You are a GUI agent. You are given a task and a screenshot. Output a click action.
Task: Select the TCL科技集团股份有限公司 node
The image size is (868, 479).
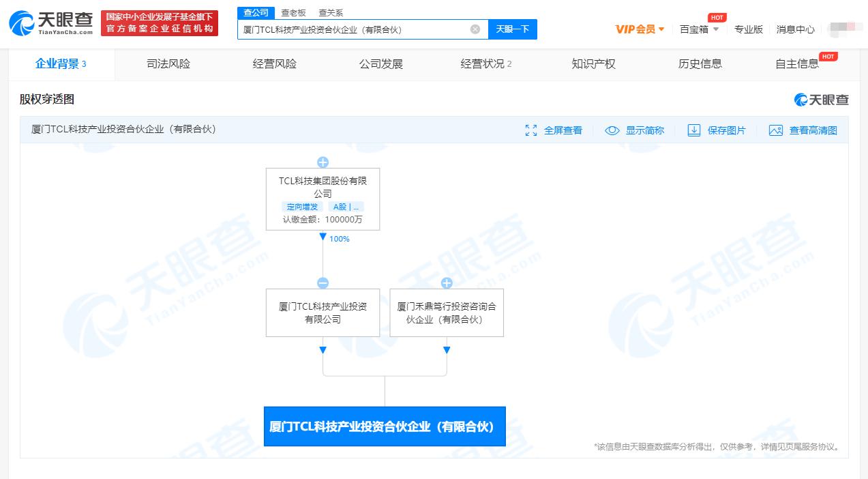tap(323, 199)
